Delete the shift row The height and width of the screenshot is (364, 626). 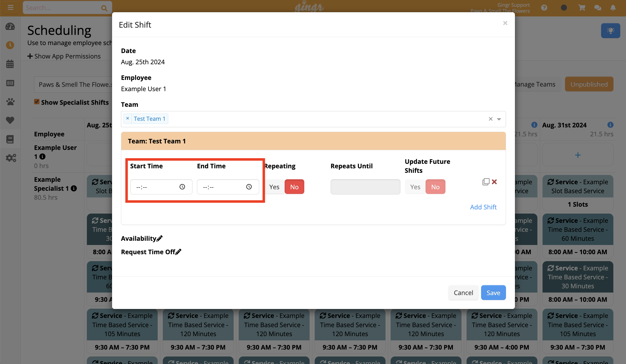point(495,182)
